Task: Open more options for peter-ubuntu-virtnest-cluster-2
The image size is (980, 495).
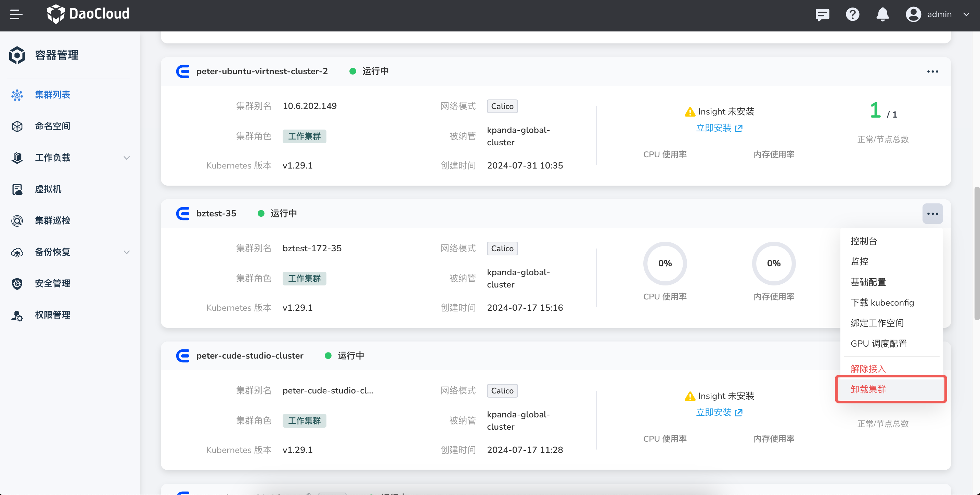Action: tap(932, 71)
